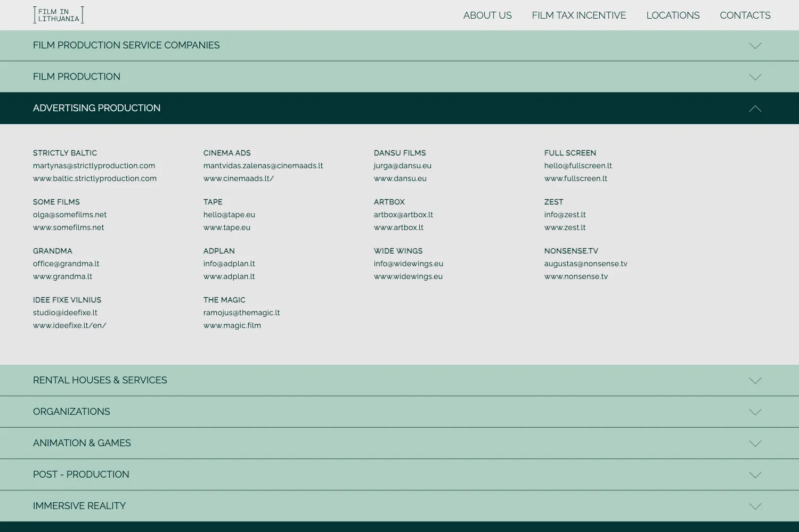Expand the Film Production section arrow
Image resolution: width=799 pixels, height=532 pixels.
pyautogui.click(x=755, y=77)
